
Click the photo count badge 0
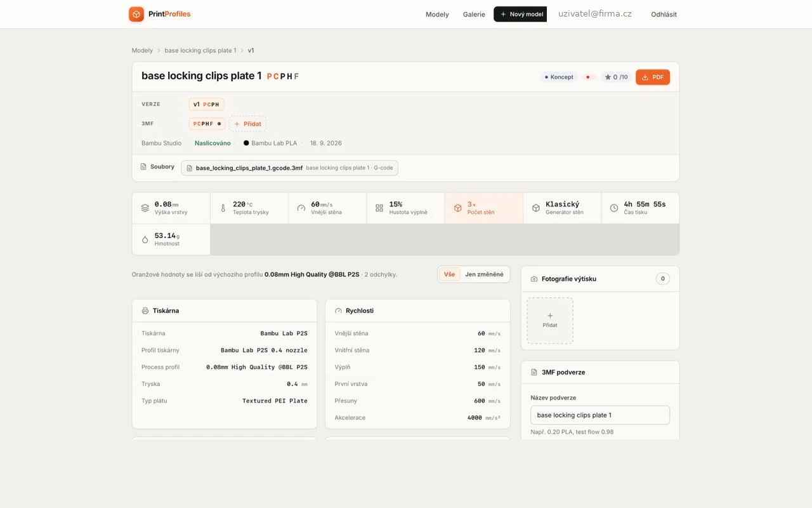click(663, 279)
